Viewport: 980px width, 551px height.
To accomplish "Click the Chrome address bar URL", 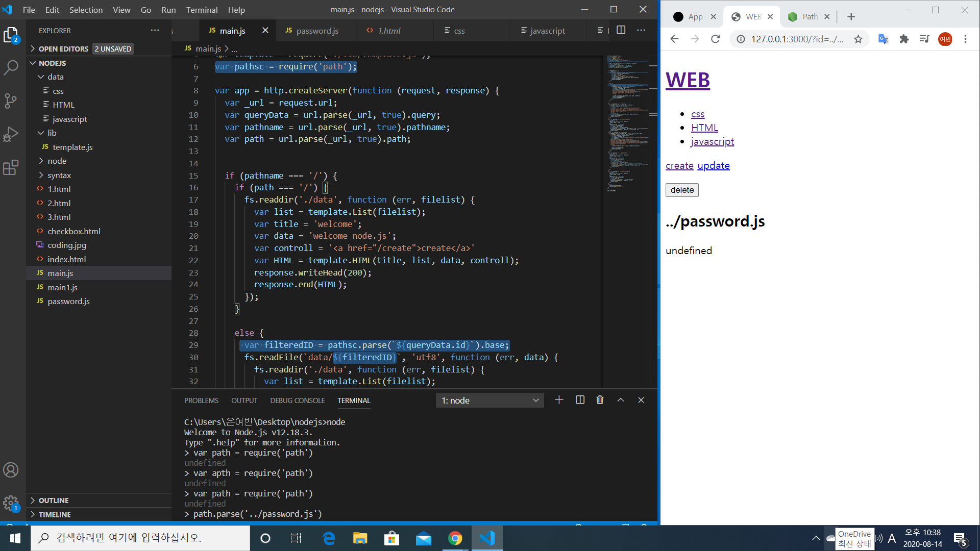I will pos(796,39).
